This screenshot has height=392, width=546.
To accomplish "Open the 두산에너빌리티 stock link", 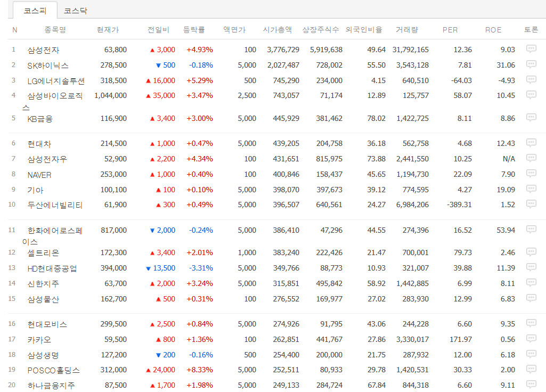I will 55,206.
